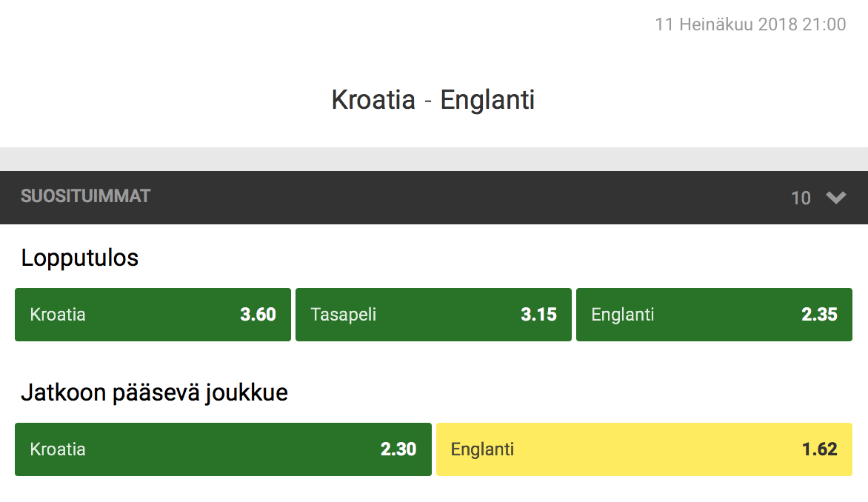Choose Kroatia to advance at 2.30
This screenshot has height=502, width=868.
point(223,449)
